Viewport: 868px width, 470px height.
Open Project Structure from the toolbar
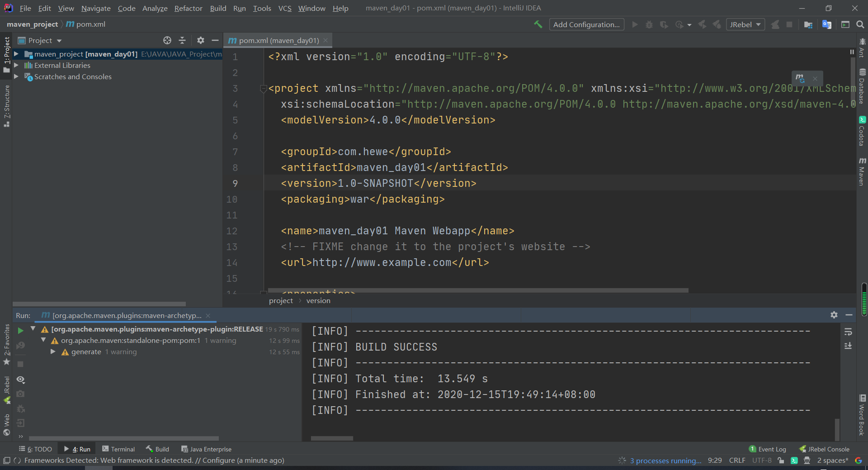click(x=808, y=24)
